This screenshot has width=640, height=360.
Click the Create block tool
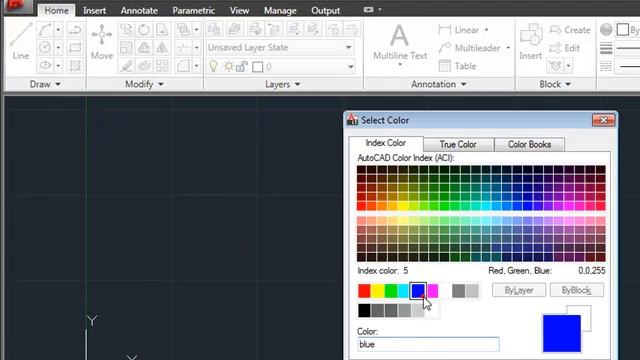click(x=570, y=30)
